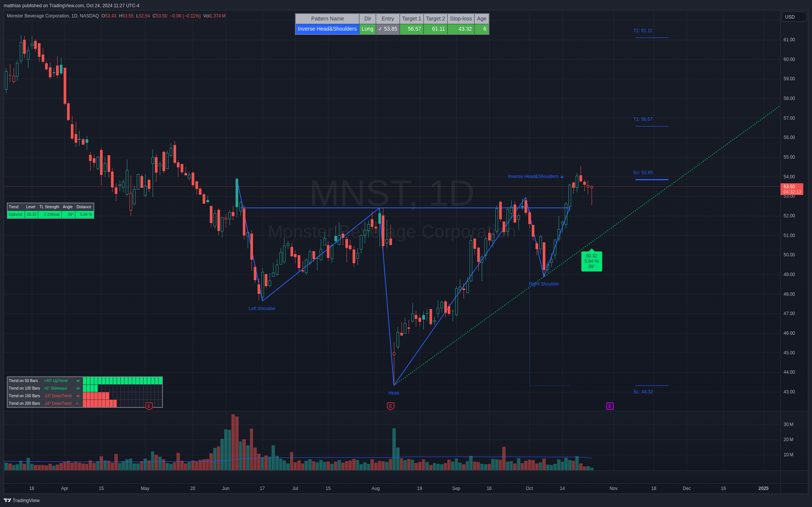
Task: Click the Trend on 150 Bars row
Action: tap(85, 396)
